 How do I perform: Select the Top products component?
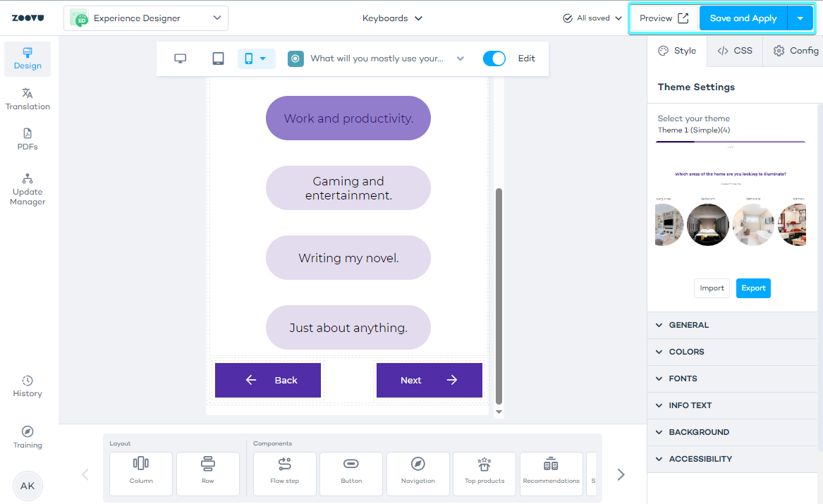click(484, 470)
